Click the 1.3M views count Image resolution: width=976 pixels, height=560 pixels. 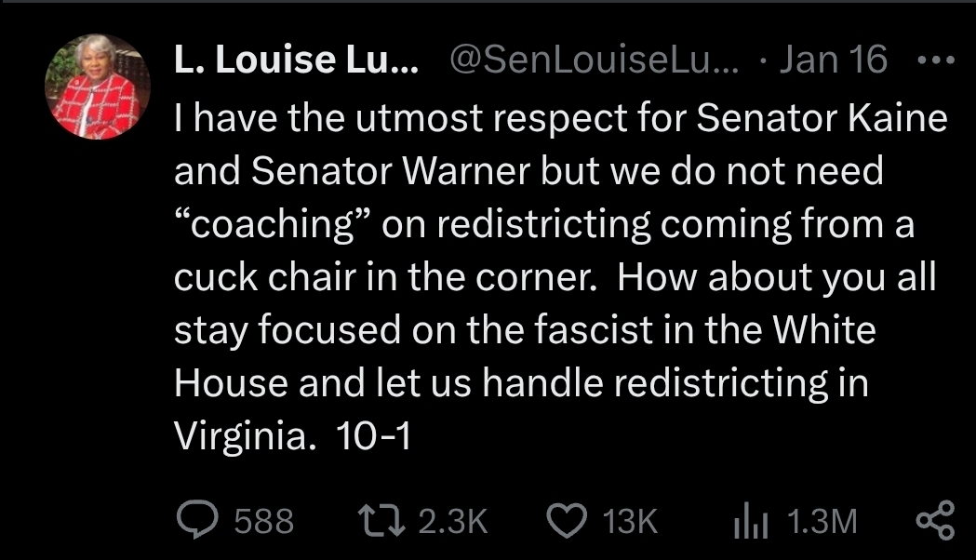point(822,521)
